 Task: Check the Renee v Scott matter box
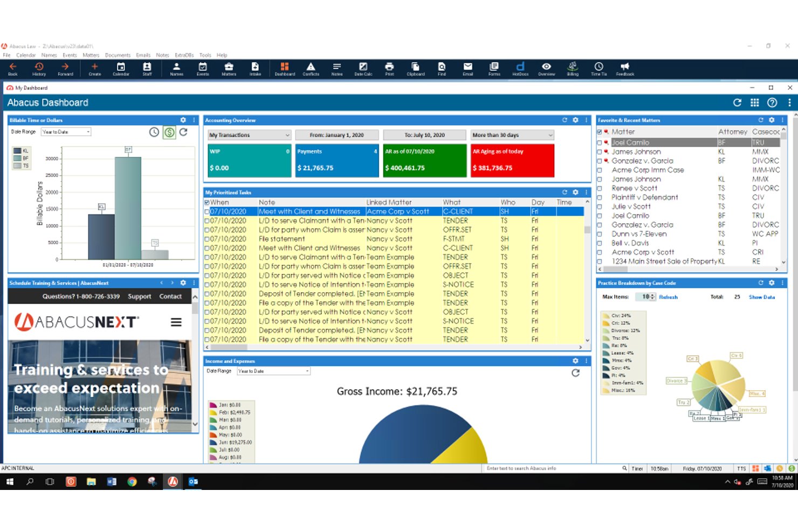coord(600,189)
